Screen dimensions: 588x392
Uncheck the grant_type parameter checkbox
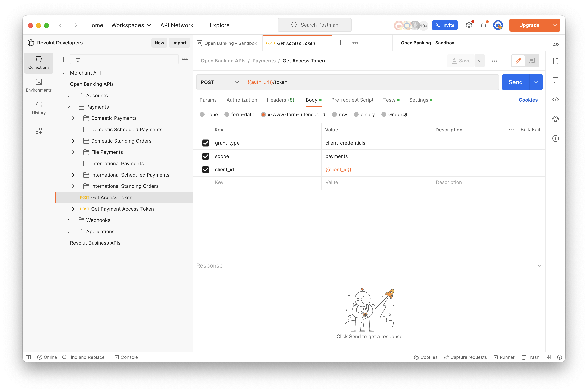[x=206, y=143]
